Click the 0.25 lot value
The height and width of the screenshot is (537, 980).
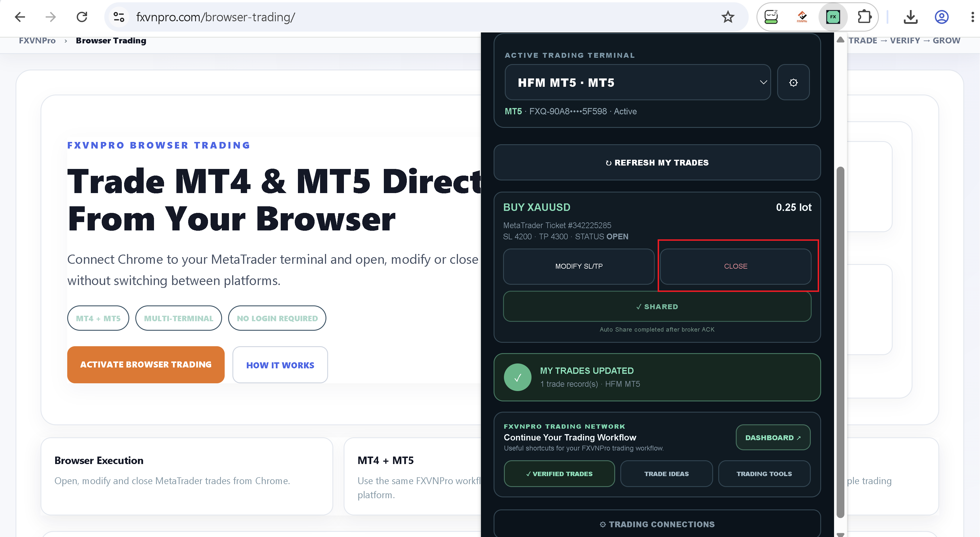coord(794,207)
